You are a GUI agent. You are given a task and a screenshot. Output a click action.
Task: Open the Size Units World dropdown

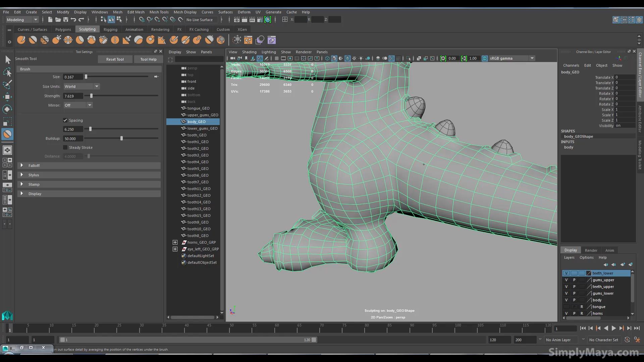point(82,86)
